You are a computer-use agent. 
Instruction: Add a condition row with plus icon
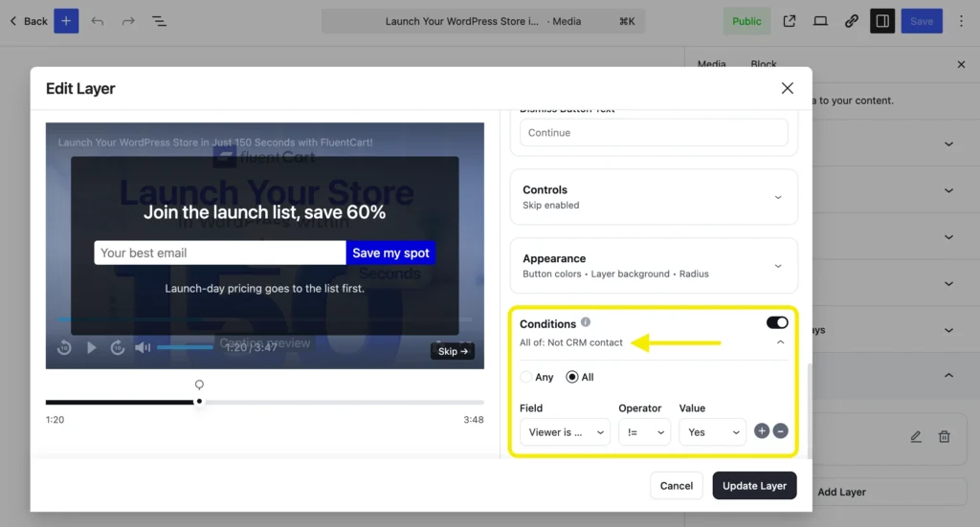[x=761, y=430]
